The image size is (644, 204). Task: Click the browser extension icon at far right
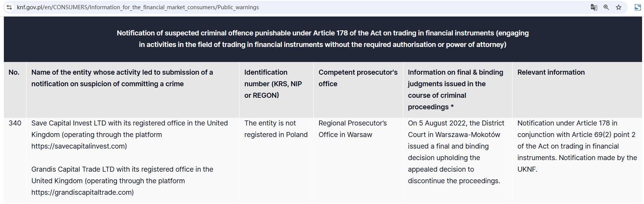[x=637, y=7]
